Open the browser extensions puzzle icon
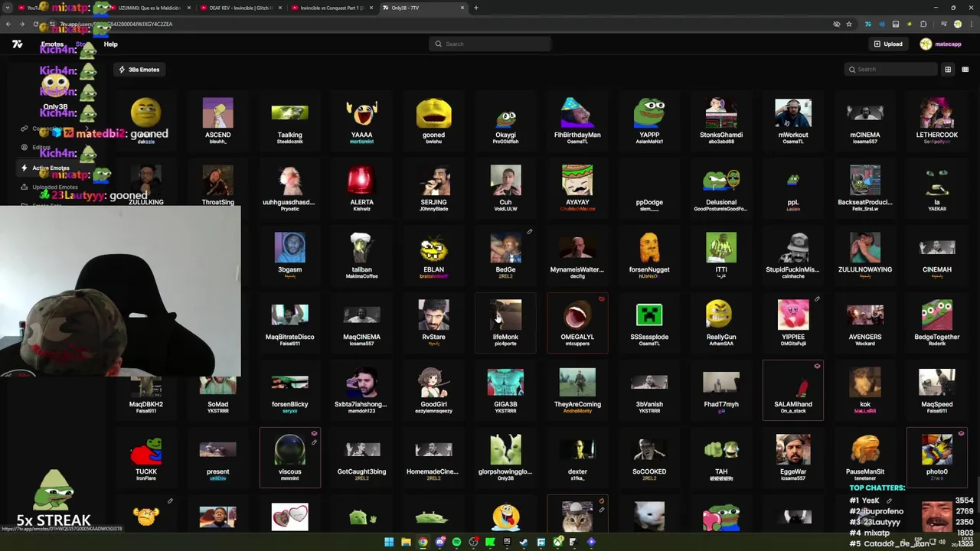 tap(923, 24)
